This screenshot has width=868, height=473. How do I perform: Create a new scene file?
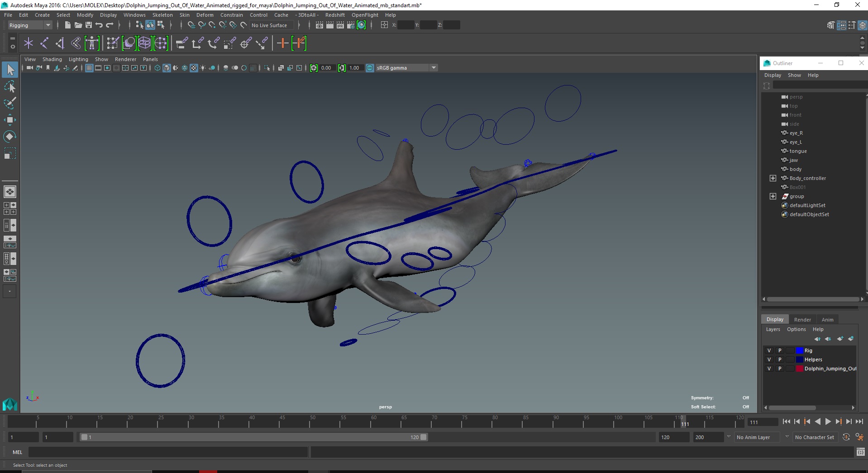click(x=67, y=25)
